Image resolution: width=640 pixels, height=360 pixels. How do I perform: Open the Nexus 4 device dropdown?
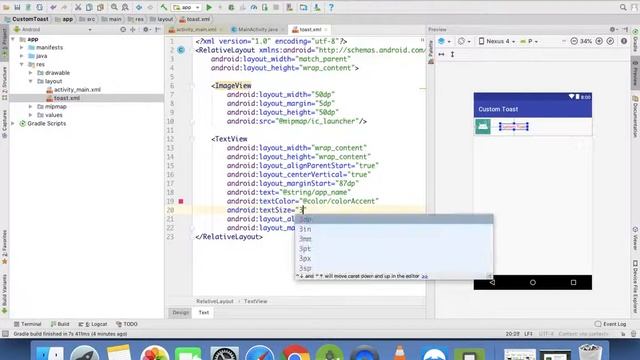[x=497, y=41]
